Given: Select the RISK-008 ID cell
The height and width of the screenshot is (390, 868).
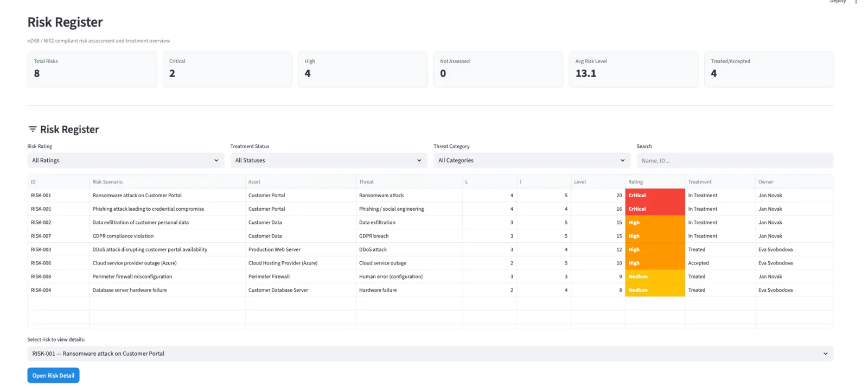Looking at the screenshot, I should pos(59,277).
